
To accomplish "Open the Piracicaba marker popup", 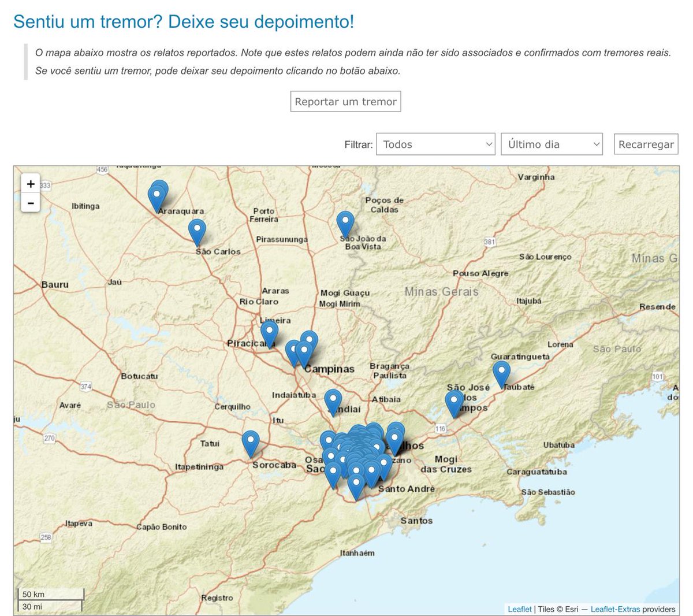I will [x=269, y=329].
